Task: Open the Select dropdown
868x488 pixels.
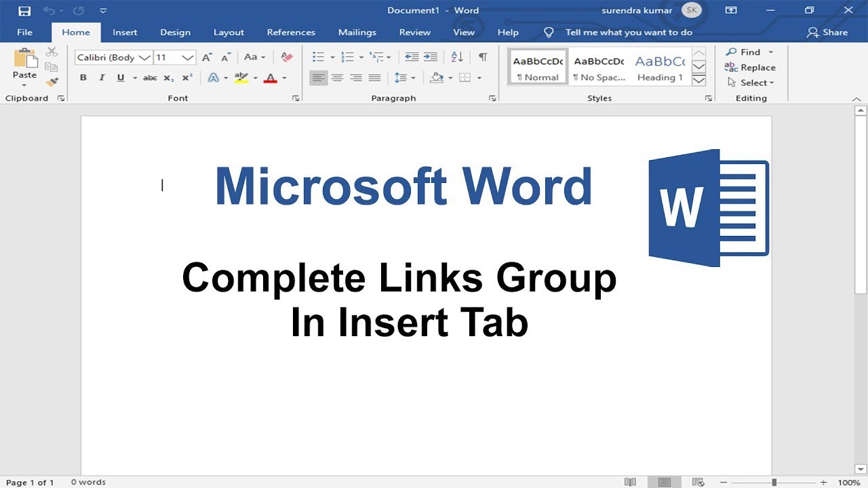Action: point(751,83)
